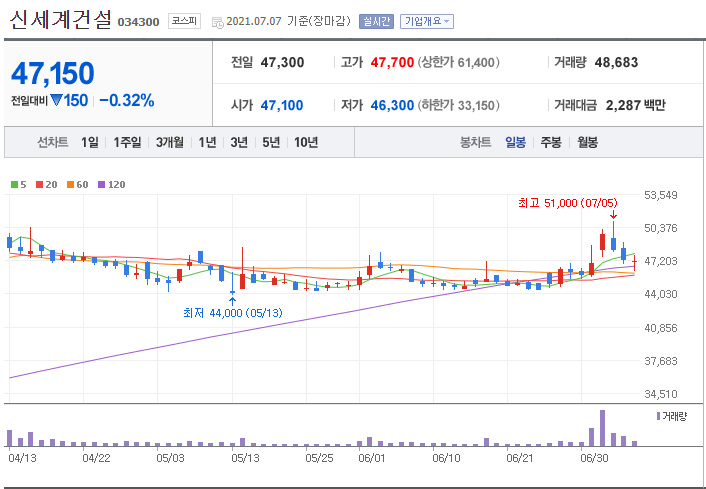Click the previous close value 47,300
The width and height of the screenshot is (706, 489).
coord(282,62)
